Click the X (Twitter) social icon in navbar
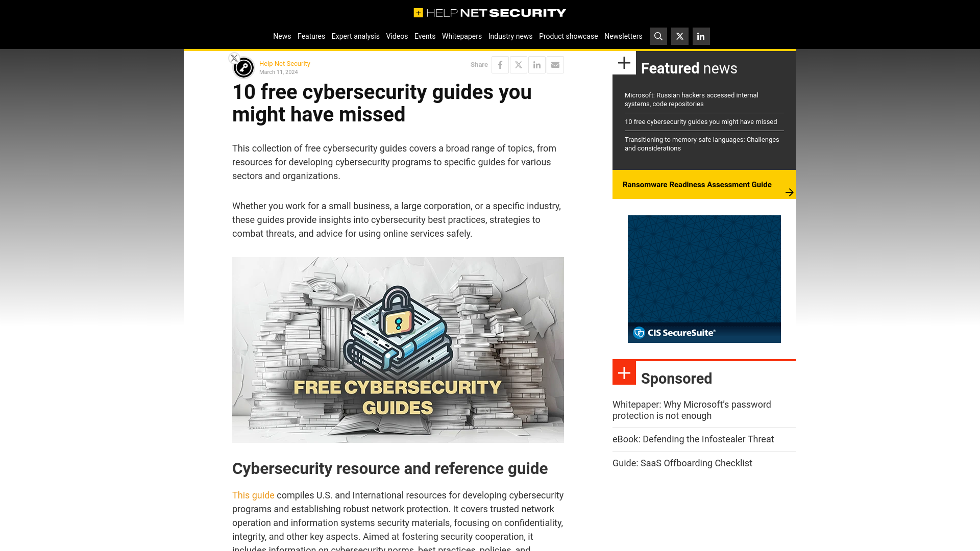This screenshot has height=551, width=980. (680, 36)
